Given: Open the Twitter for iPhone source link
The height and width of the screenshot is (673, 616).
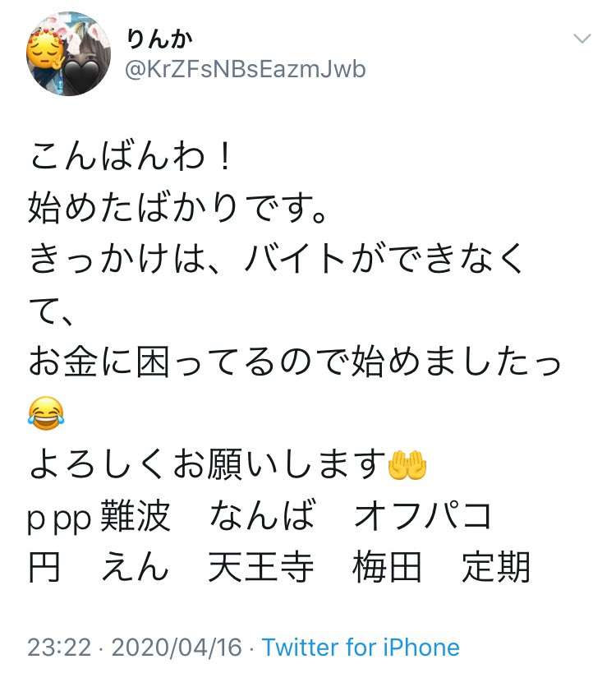Looking at the screenshot, I should [361, 647].
